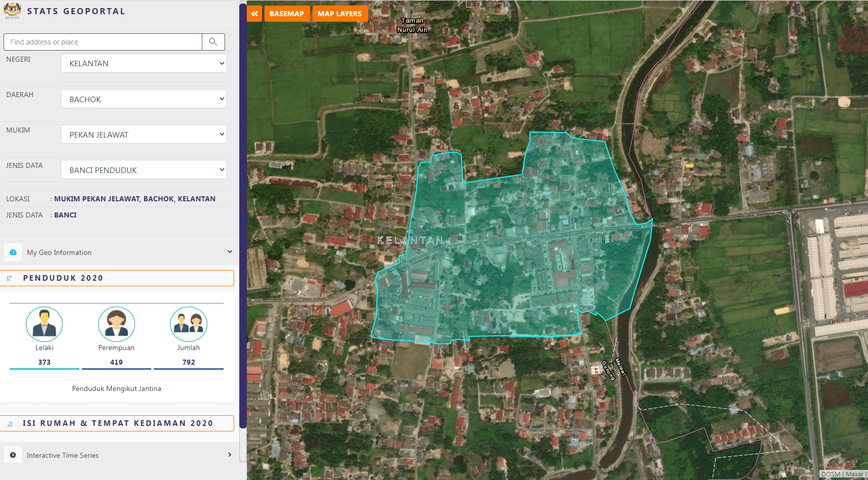The height and width of the screenshot is (480, 868).
Task: Click the Penduduk Mengikut Jantina caption
Action: click(117, 388)
